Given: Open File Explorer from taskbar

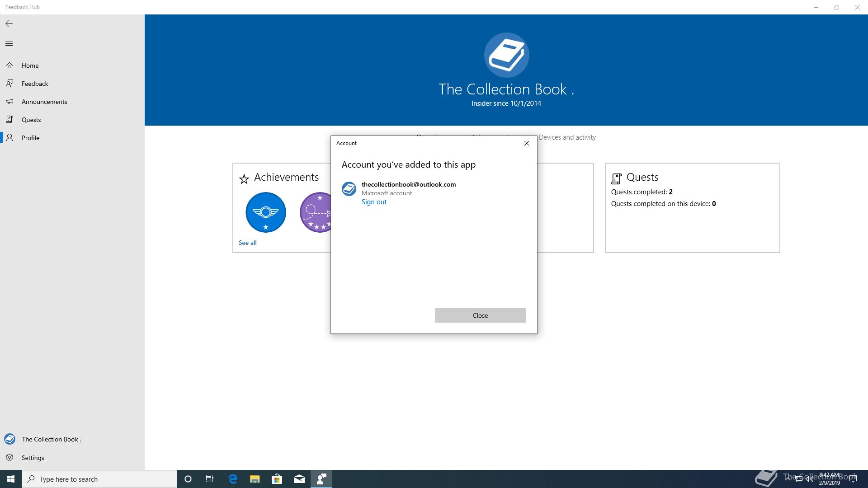Looking at the screenshot, I should click(x=255, y=479).
